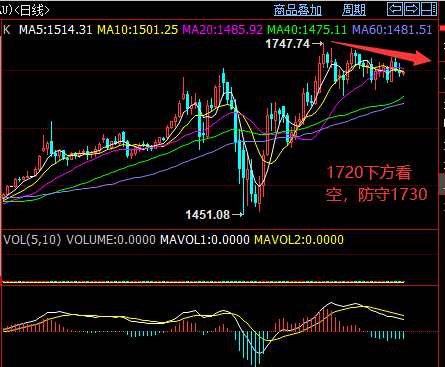Click the VOLUME:0.0000 value
Image resolution: width=445 pixels, height=367 pixels.
point(111,240)
